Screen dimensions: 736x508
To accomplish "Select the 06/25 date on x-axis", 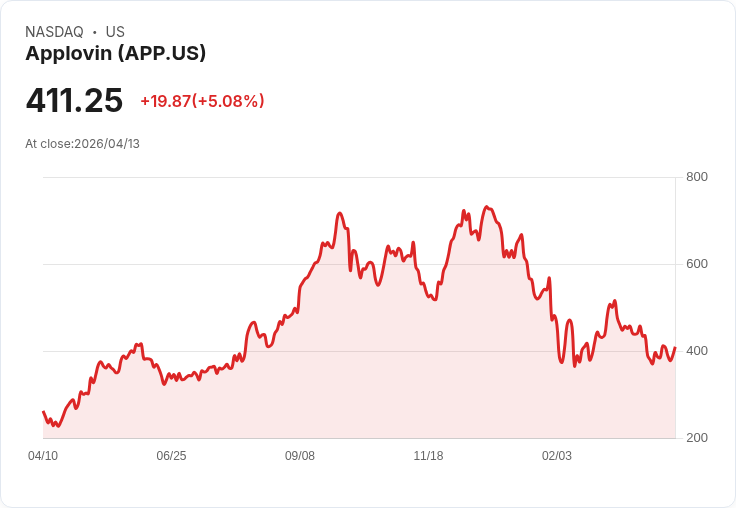I will click(171, 456).
